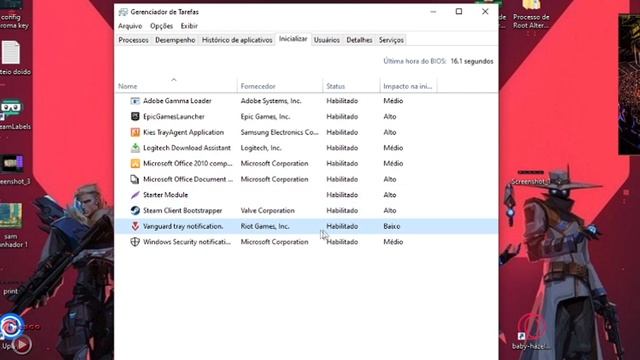
Task: Sort by the Fornecedor column header
Action: click(258, 86)
